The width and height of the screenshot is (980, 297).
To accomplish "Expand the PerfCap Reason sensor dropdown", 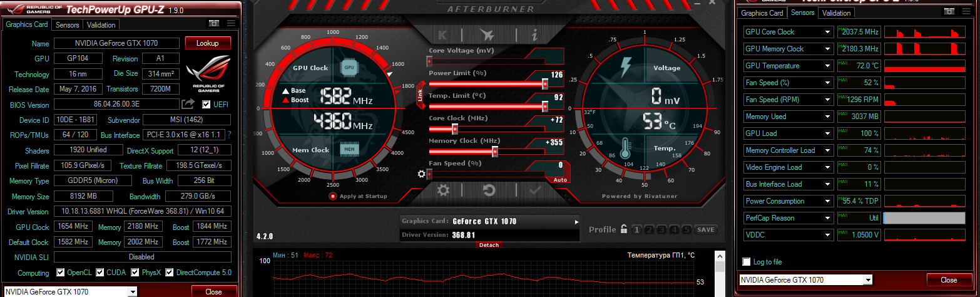I will (828, 218).
